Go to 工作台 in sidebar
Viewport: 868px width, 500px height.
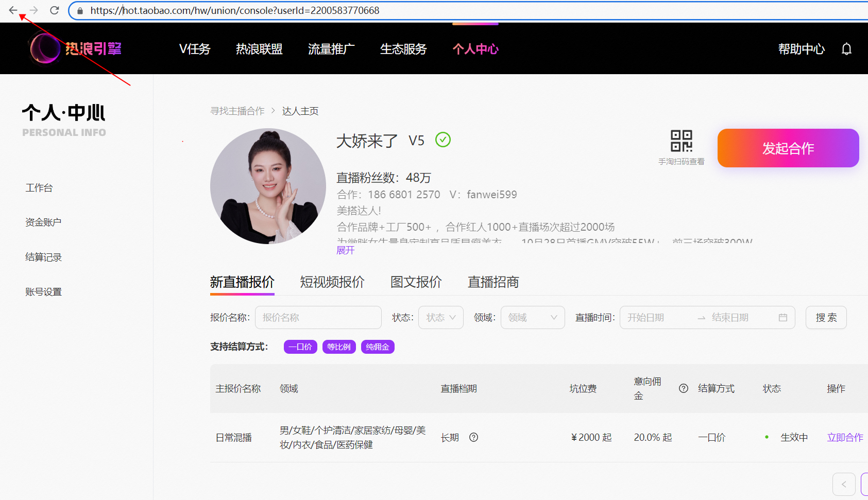[39, 188]
